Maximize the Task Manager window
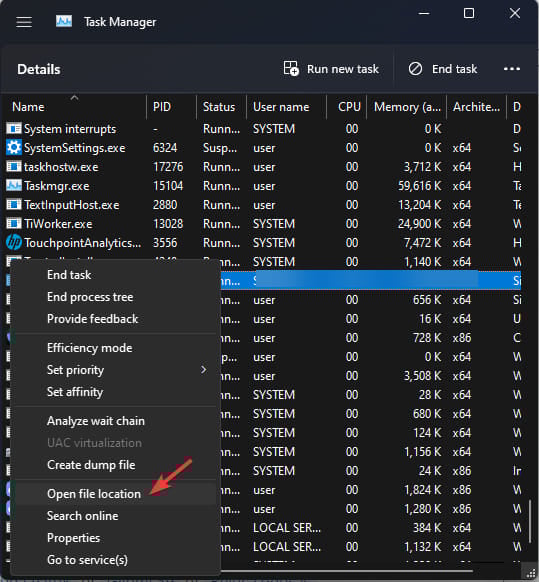The image size is (539, 582). point(469,14)
